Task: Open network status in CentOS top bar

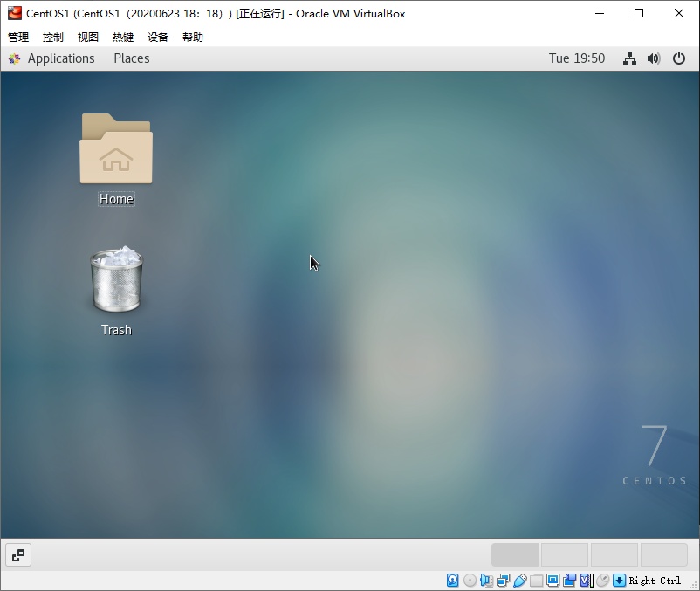Action: tap(629, 58)
